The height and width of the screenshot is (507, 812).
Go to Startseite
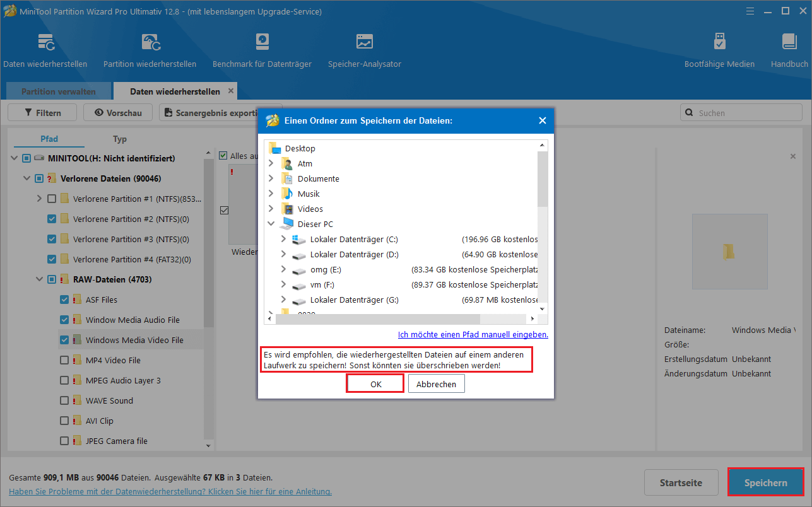(681, 483)
